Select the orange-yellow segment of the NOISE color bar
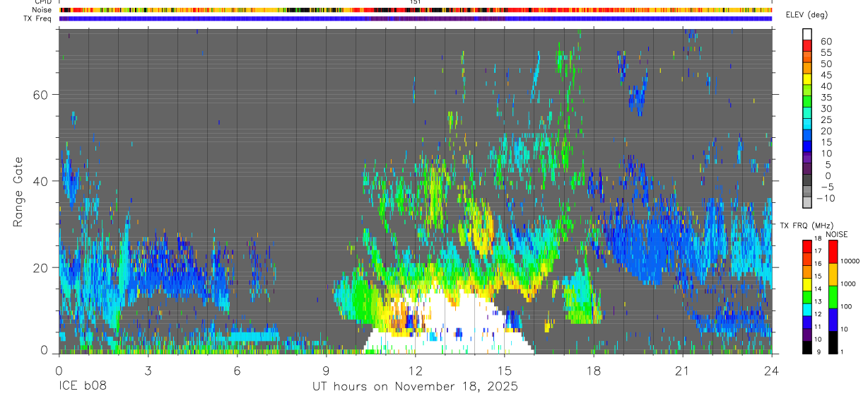 pos(833,274)
